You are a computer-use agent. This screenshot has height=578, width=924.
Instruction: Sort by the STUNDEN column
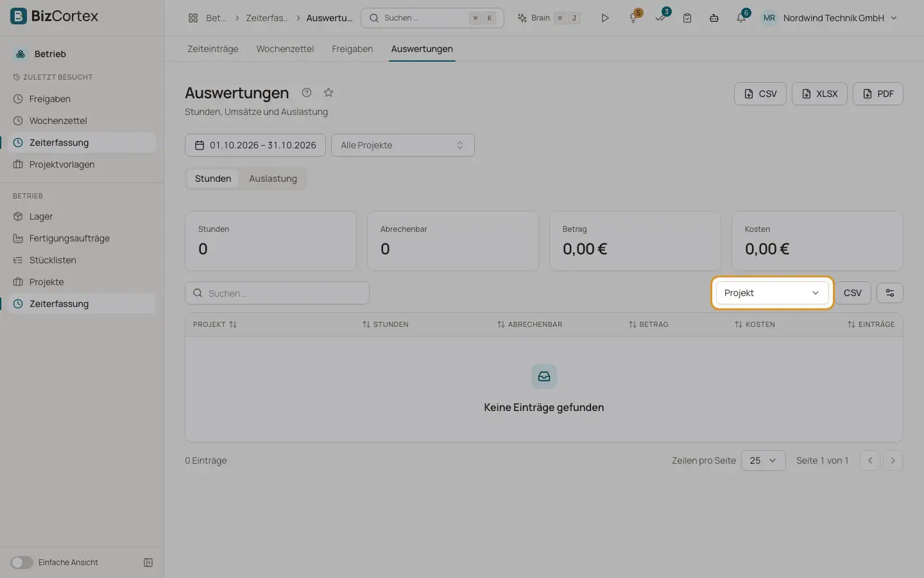click(x=385, y=324)
